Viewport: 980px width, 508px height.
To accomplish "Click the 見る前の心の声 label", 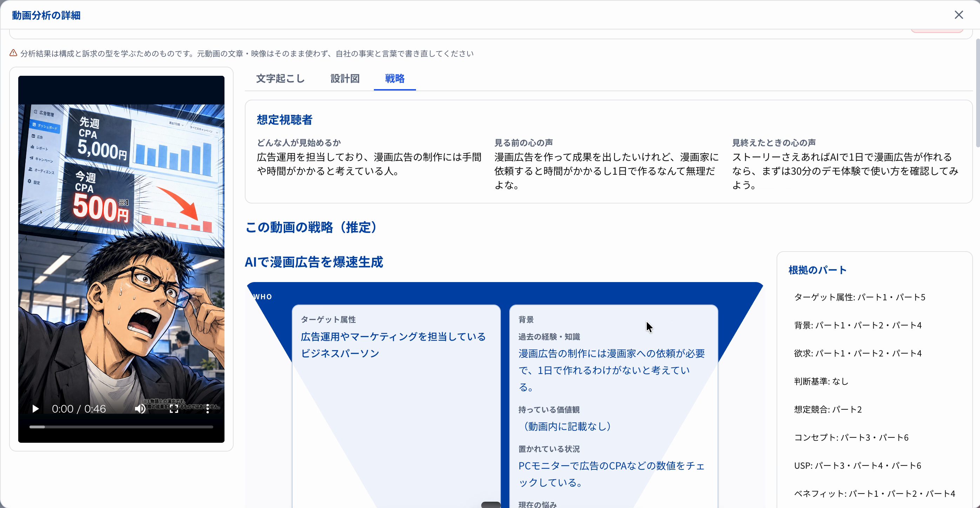I will click(524, 143).
